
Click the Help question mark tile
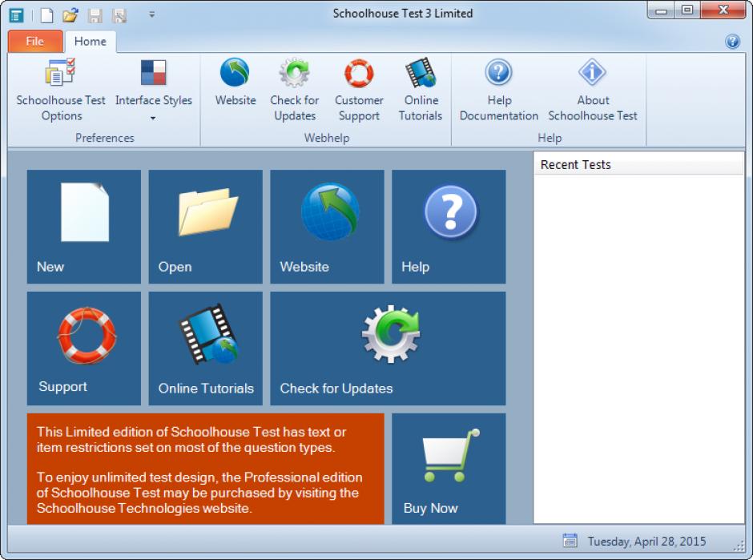(449, 227)
